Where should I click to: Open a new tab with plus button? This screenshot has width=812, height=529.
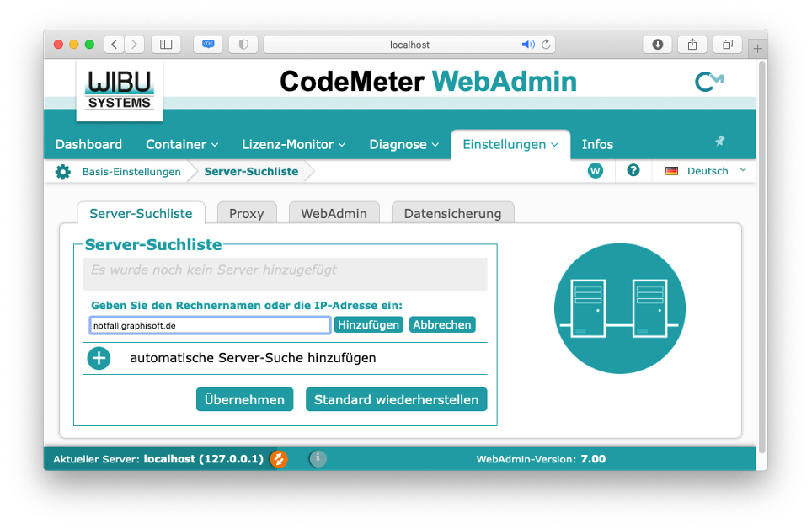[x=757, y=49]
